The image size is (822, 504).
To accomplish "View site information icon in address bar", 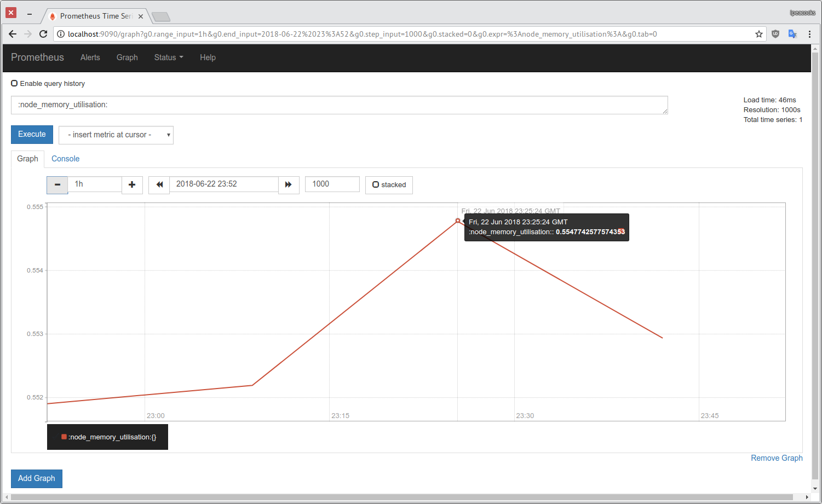I will click(x=61, y=34).
